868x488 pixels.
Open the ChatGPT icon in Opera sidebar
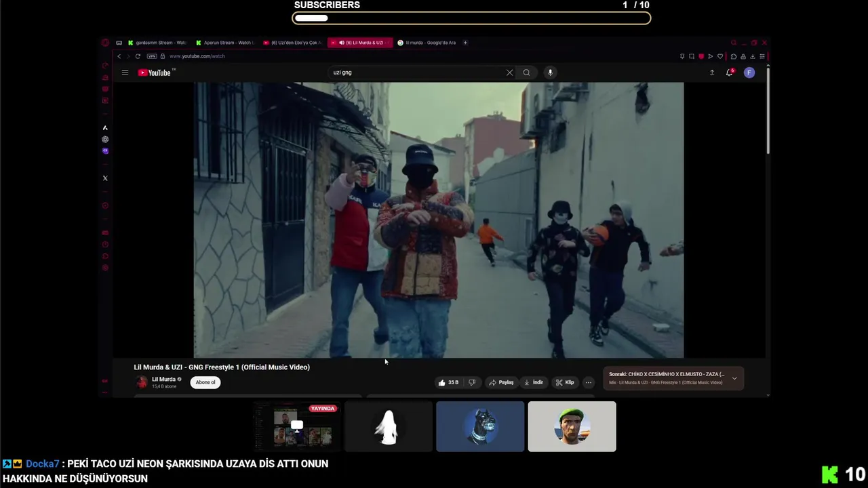point(105,140)
